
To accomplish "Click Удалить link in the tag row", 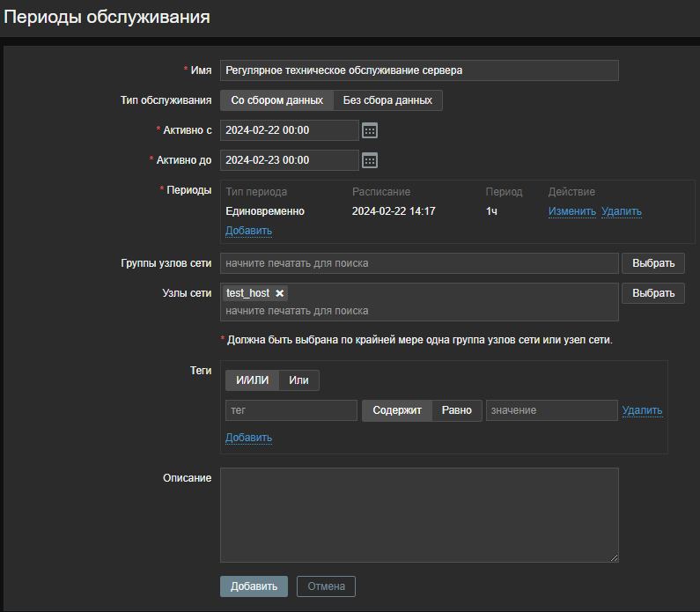I will click(642, 410).
